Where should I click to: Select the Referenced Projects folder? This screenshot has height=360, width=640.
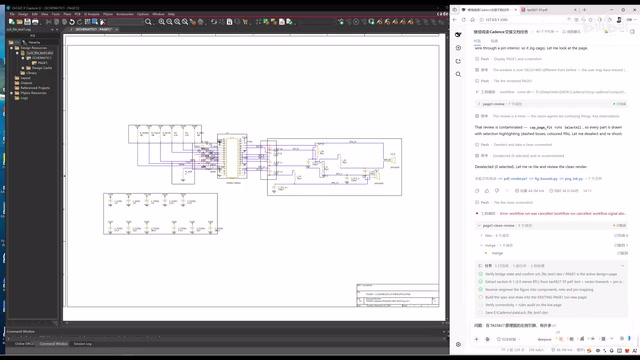point(35,88)
